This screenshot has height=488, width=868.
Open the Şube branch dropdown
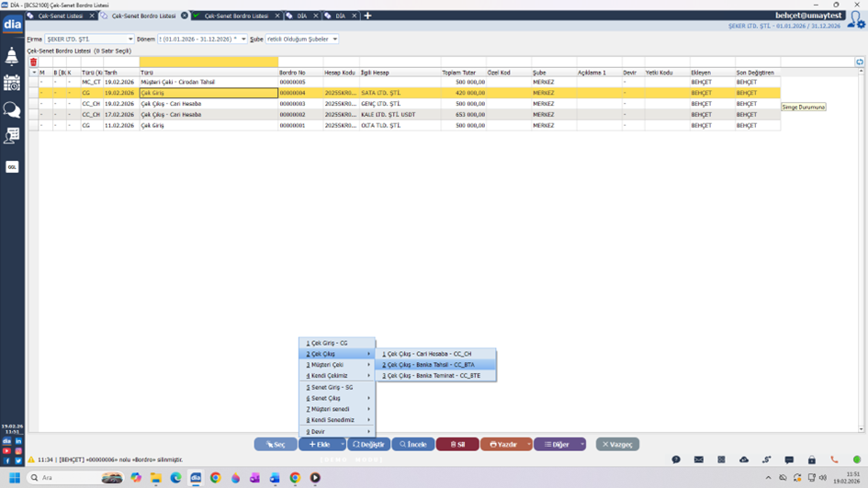pyautogui.click(x=302, y=40)
